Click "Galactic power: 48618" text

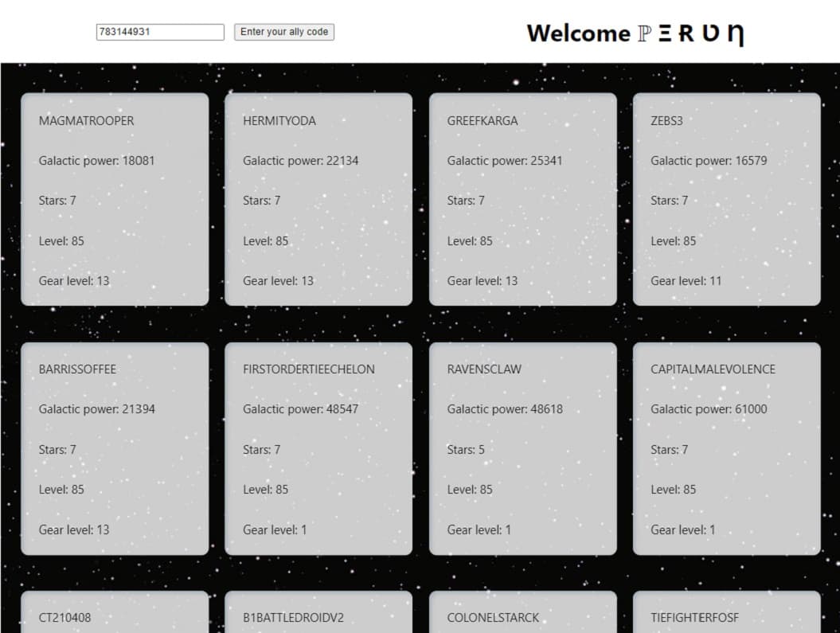coord(505,409)
